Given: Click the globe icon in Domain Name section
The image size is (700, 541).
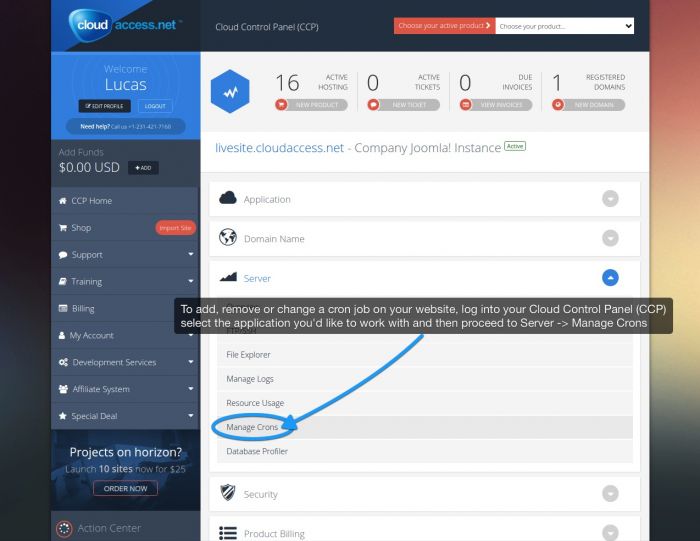Looking at the screenshot, I should point(228,237).
